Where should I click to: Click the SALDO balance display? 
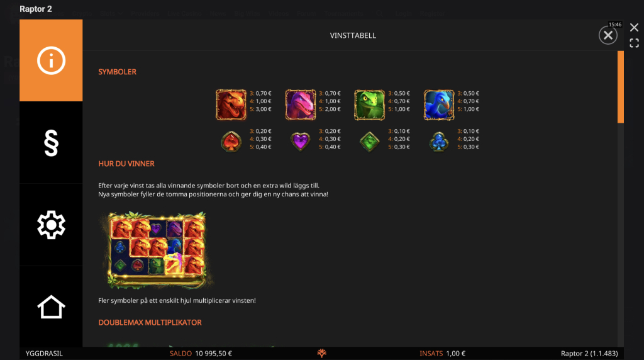click(201, 354)
